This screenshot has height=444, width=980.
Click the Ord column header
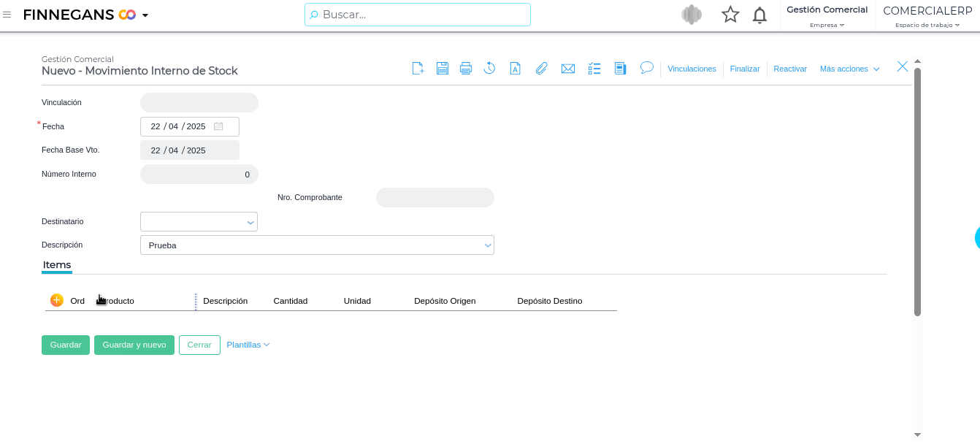click(x=77, y=301)
